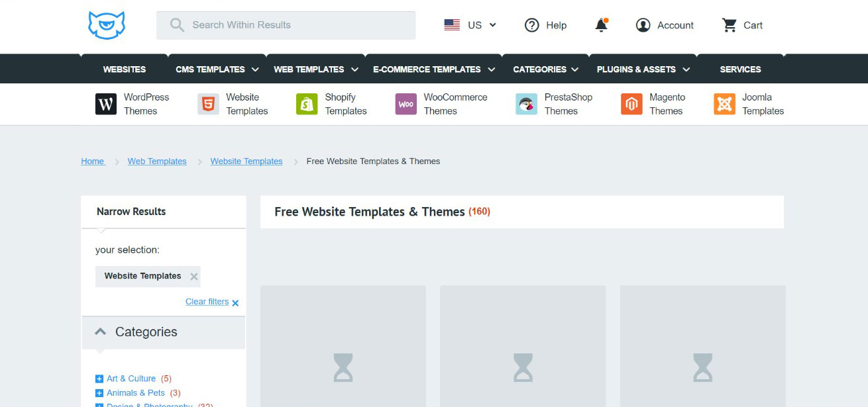Click the search magnifier icon
868x407 pixels.
177,25
